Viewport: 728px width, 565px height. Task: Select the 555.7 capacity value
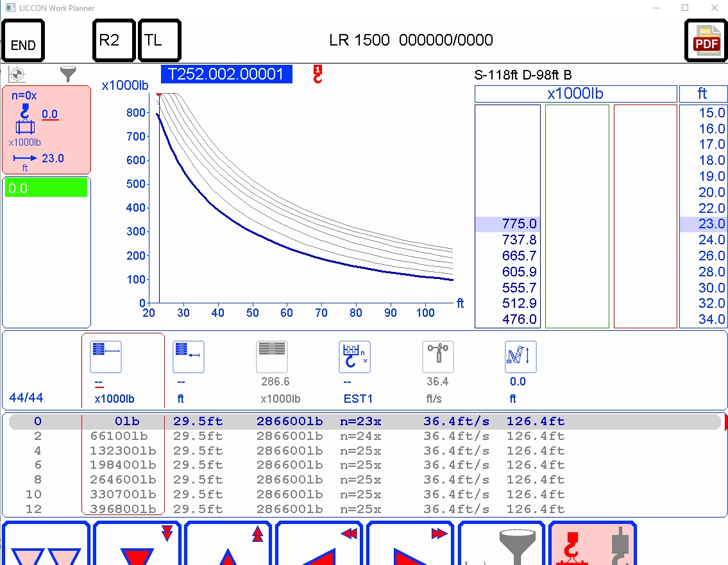tap(519, 288)
